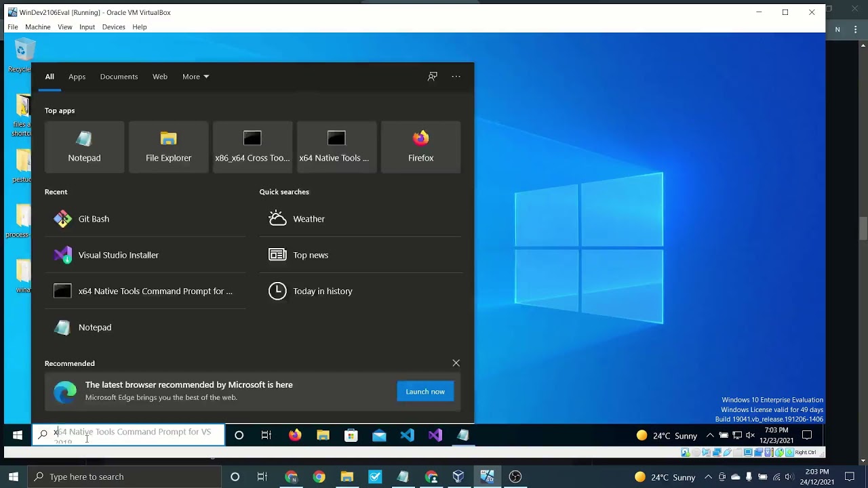Click Launch now for Microsoft Edge
This screenshot has width=868, height=488.
425,392
